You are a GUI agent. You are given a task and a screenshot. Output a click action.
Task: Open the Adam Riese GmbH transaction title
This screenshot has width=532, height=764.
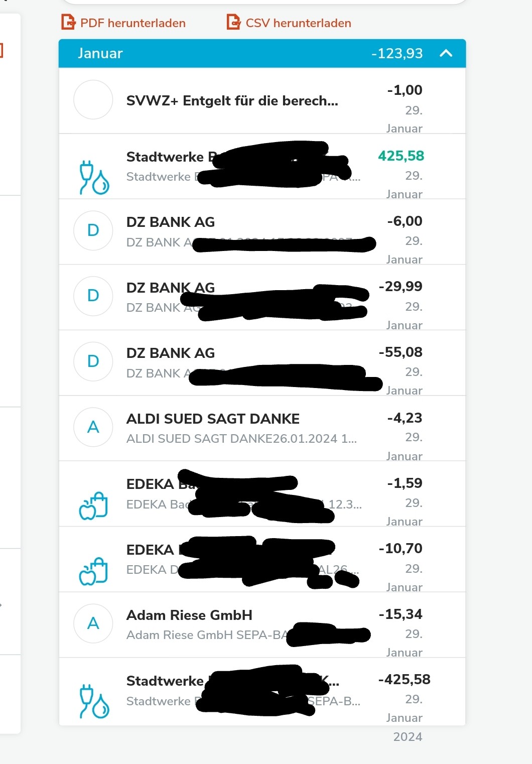point(189,615)
